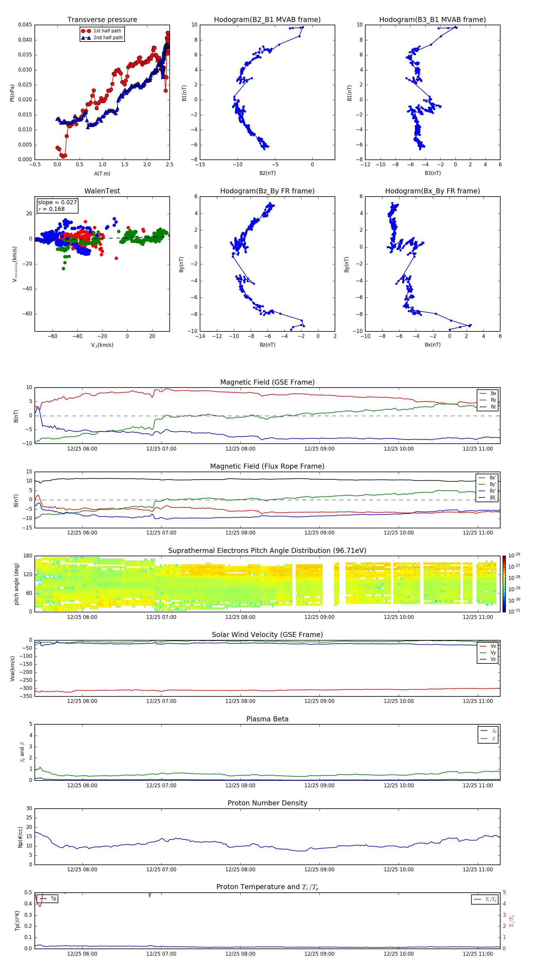Click "12/25 08:00" tick under Proton Temperature plot
This screenshot has height=980, width=535.
(240, 954)
